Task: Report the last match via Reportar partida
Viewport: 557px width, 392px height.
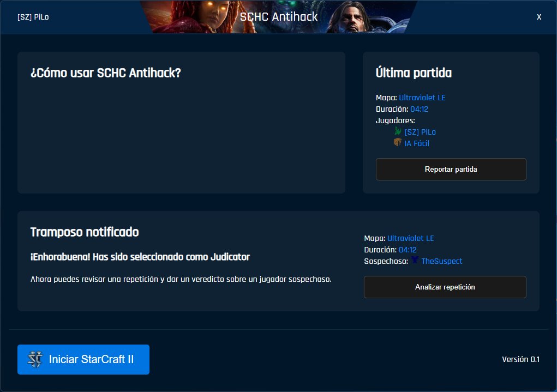Action: pyautogui.click(x=451, y=170)
